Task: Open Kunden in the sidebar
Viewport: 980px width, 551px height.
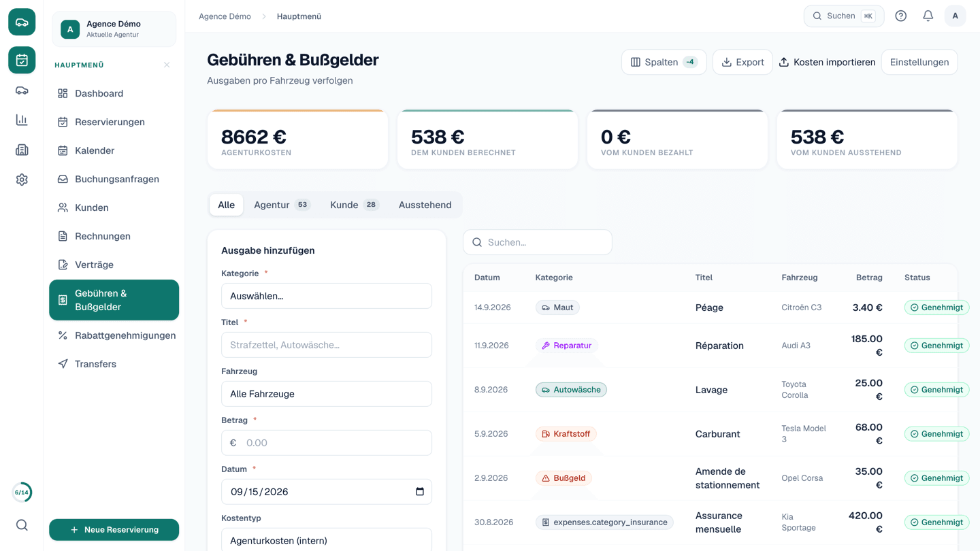Action: click(114, 207)
